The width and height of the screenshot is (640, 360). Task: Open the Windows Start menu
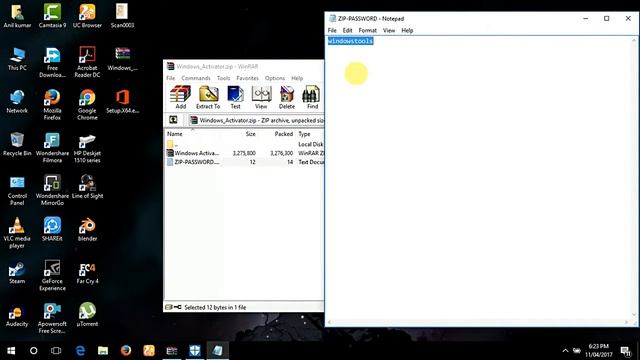click(x=11, y=351)
